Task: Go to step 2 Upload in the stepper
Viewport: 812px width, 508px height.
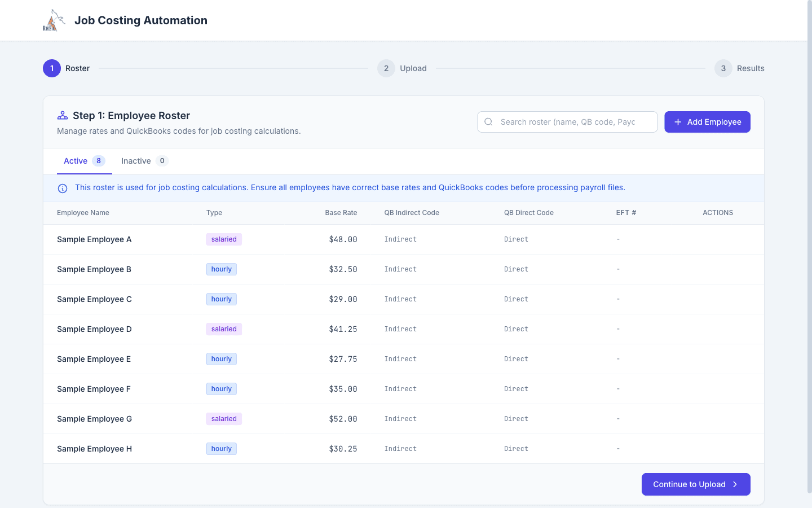Action: [x=402, y=68]
